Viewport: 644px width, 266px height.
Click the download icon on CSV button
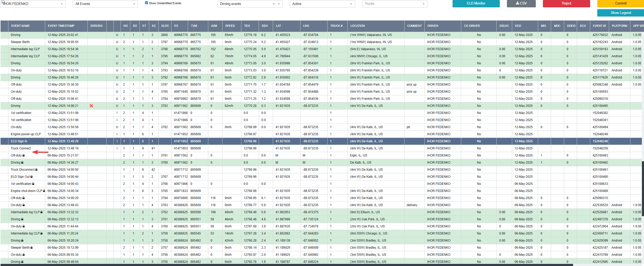517,3
